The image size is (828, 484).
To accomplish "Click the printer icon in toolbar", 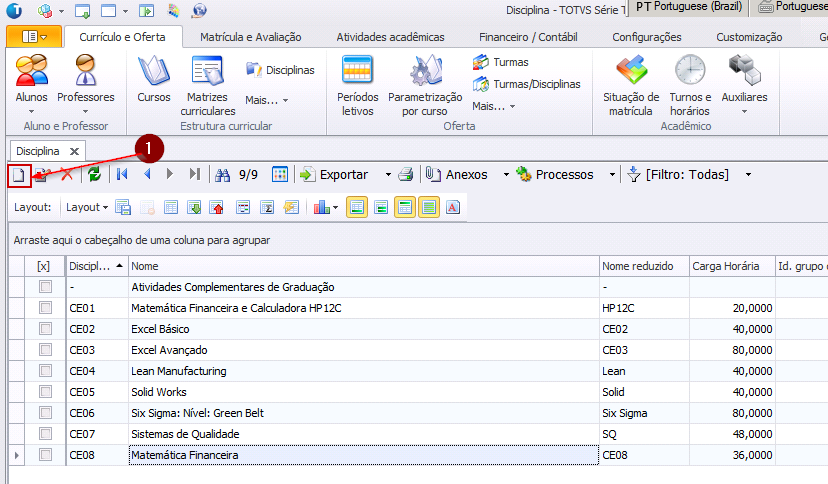I will pos(406,175).
